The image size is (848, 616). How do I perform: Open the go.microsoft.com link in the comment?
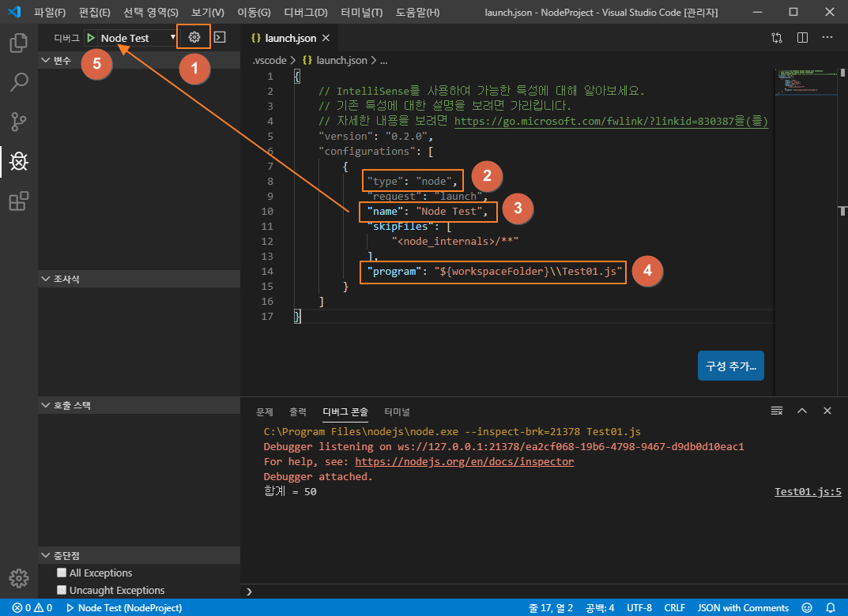coord(611,121)
